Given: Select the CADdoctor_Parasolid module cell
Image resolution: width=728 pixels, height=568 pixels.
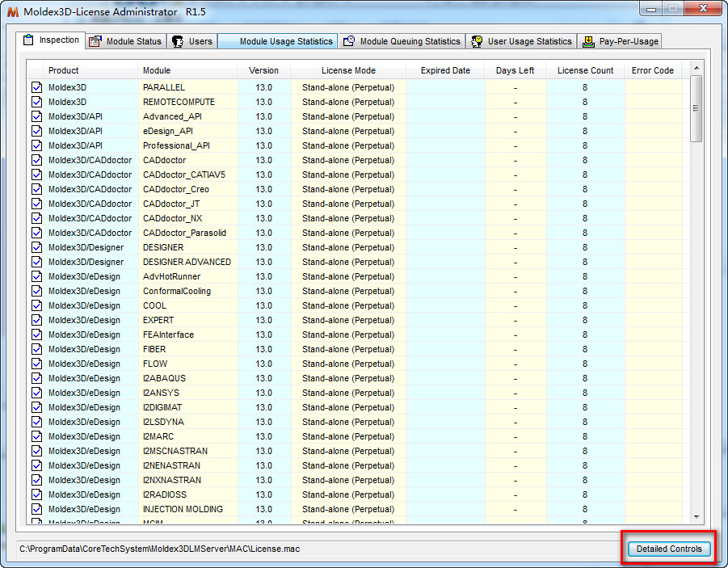Looking at the screenshot, I should coord(187,233).
